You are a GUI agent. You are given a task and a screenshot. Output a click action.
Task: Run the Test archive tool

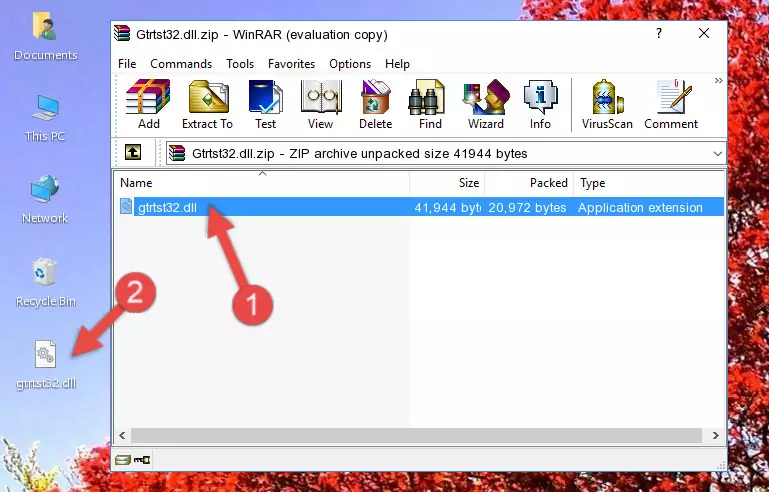(x=265, y=104)
